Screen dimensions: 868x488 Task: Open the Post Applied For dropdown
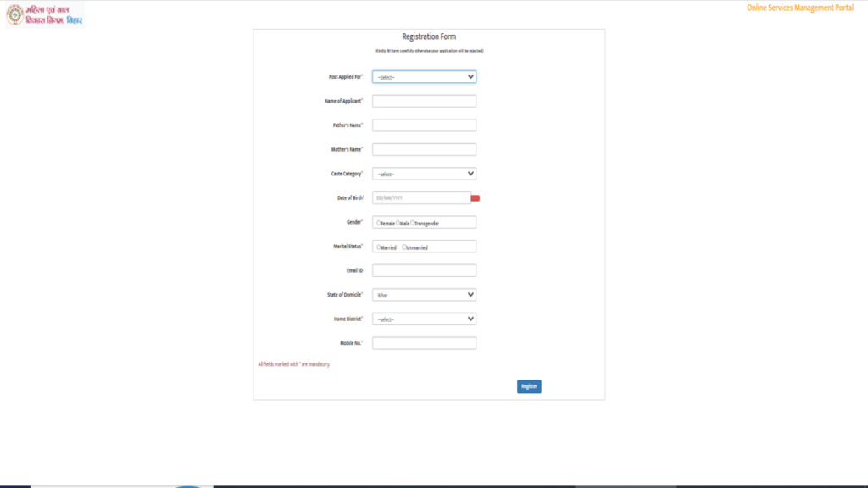coord(424,77)
